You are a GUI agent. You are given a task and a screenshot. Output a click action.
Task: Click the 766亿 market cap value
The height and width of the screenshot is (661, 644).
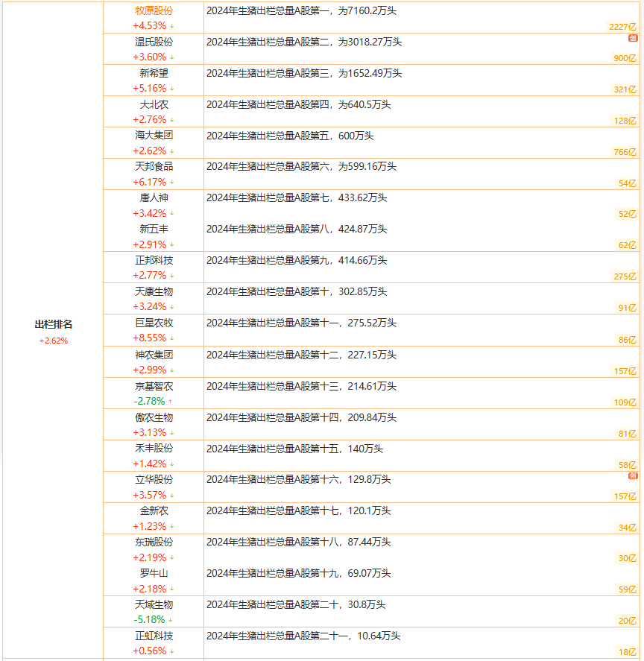(x=625, y=152)
